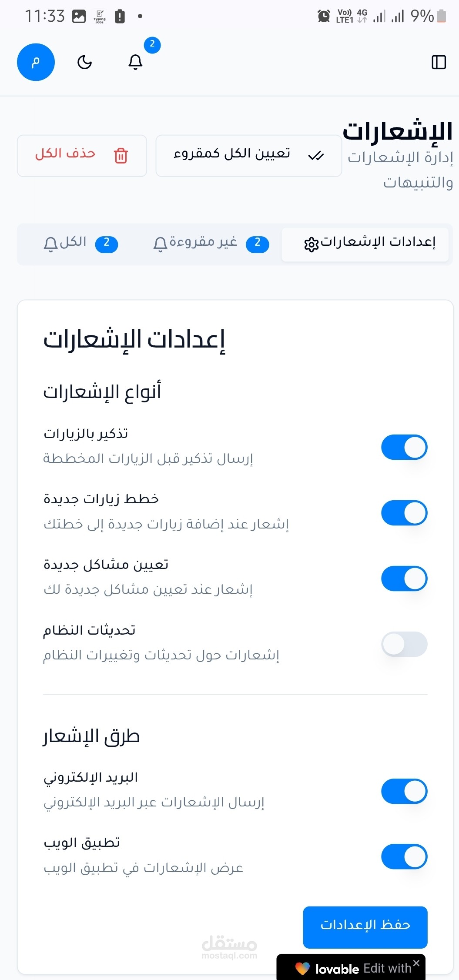Disable email notifications toggle (البريد الإلكتروني)
The width and height of the screenshot is (459, 980).
click(x=404, y=791)
